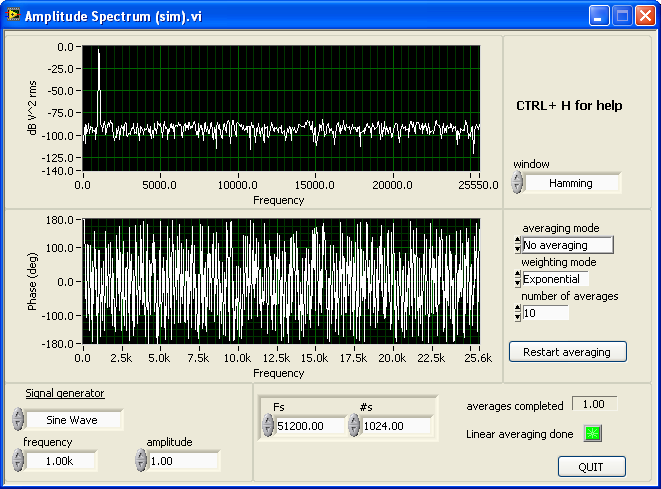Click the Restart averaging button
661x489 pixels.
tap(567, 352)
